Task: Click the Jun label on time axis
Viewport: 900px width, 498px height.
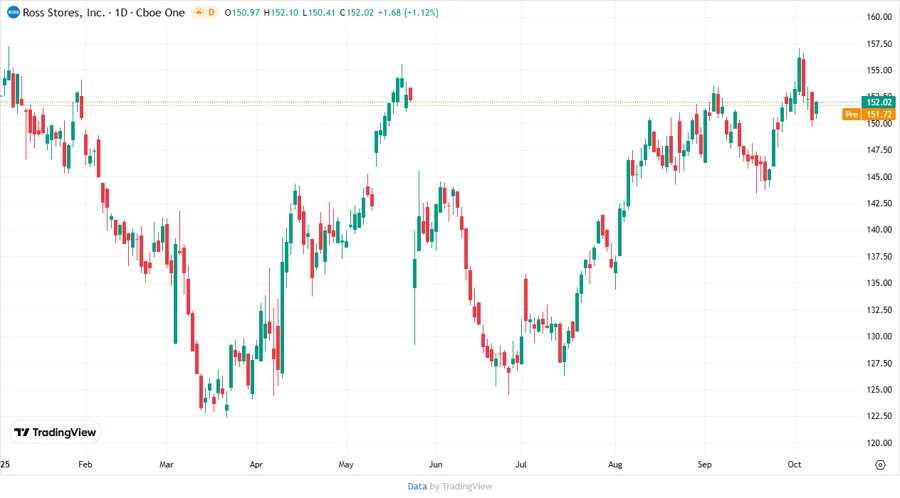Action: click(x=435, y=465)
